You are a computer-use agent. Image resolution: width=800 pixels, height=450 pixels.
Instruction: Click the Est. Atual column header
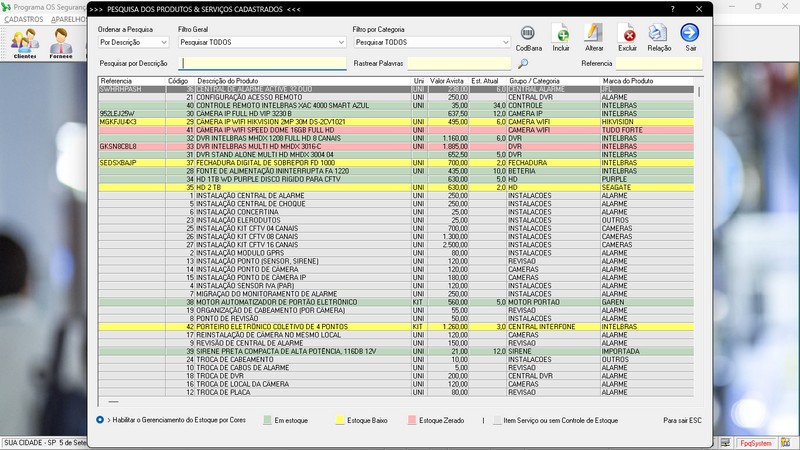[x=487, y=81]
